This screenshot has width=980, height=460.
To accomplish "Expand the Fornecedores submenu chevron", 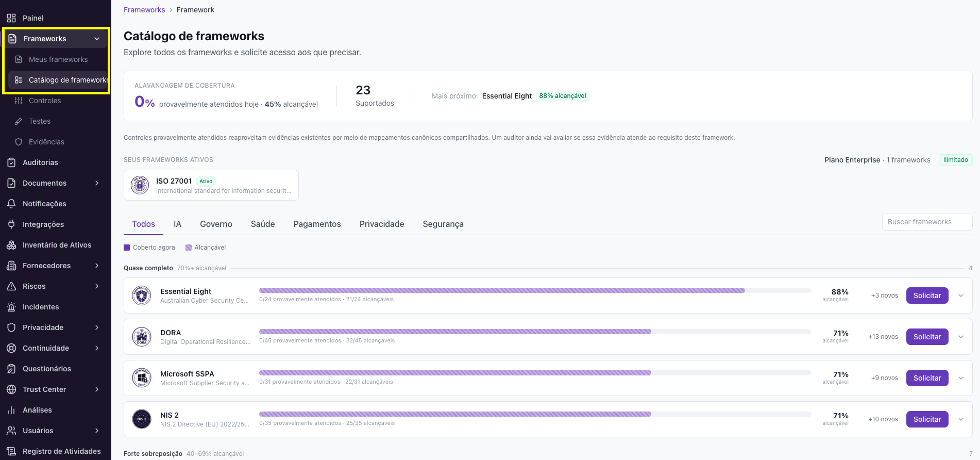I will coord(97,266).
